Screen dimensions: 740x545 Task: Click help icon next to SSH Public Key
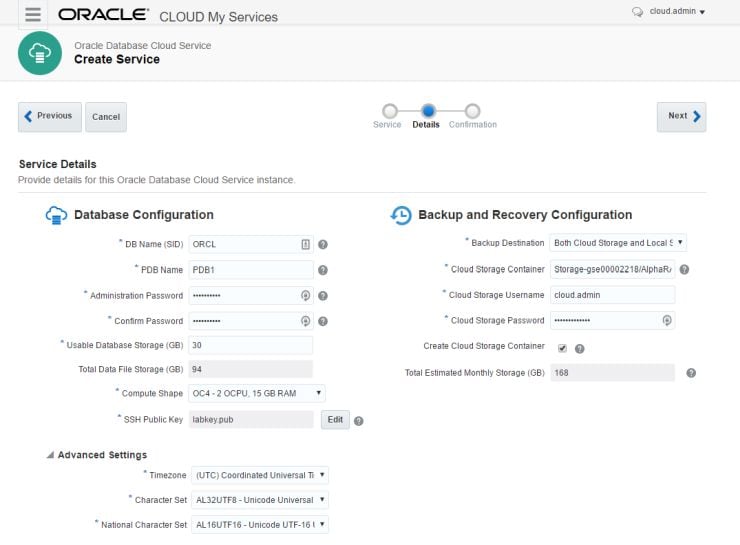click(358, 420)
